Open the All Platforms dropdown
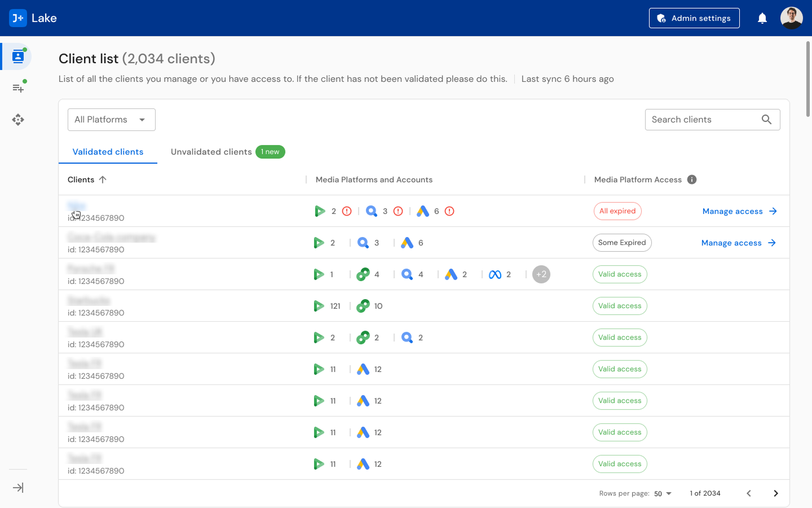Screen dimensions: 812x508 tap(111, 119)
